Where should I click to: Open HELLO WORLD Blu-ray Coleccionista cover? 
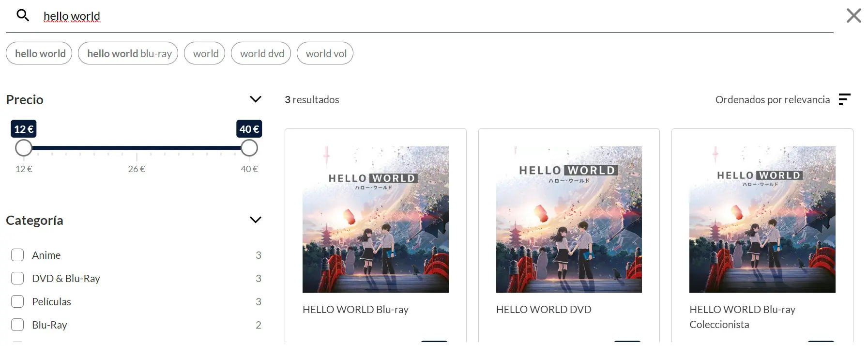tap(762, 220)
